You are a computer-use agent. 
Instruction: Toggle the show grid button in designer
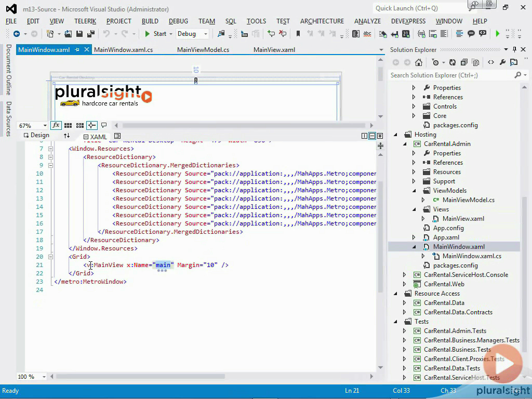coord(68,125)
